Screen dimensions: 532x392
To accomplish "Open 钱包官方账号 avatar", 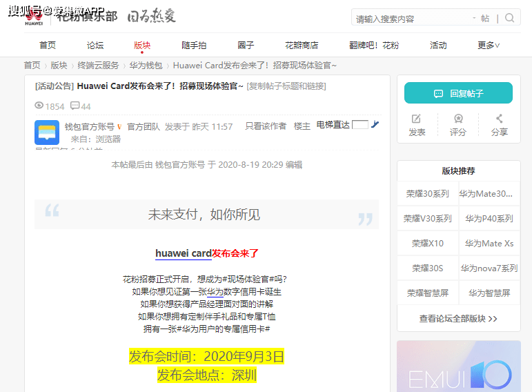I will click(x=47, y=133).
